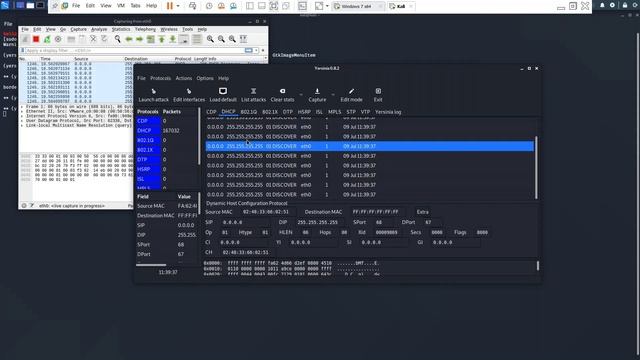Switch to HSRP tab in Yersinia
The height and width of the screenshot is (360, 640).
point(304,111)
